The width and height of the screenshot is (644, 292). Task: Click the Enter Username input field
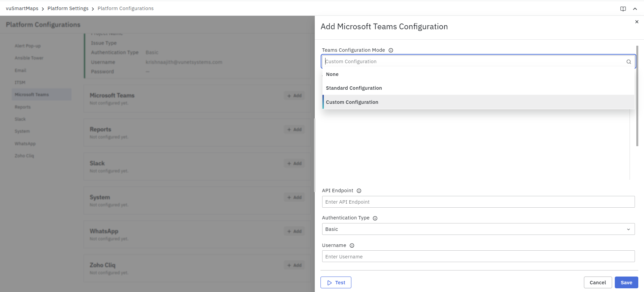[478, 256]
